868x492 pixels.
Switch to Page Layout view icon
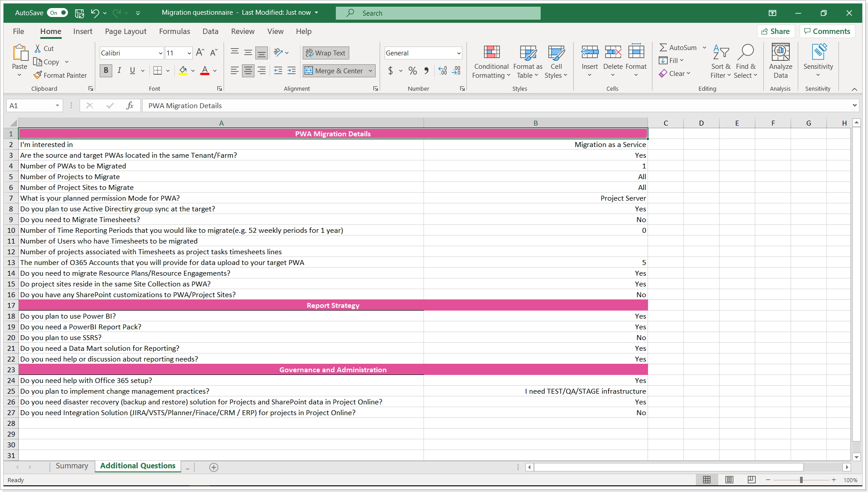(729, 480)
